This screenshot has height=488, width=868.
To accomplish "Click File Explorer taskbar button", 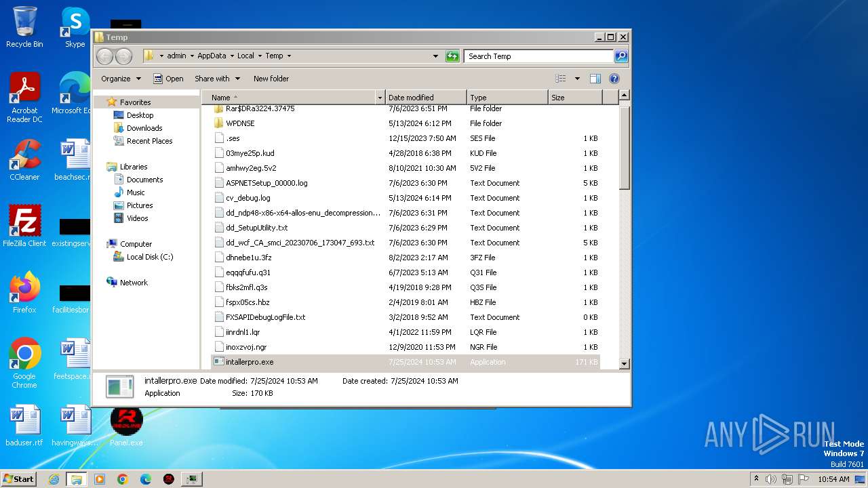I will click(76, 479).
